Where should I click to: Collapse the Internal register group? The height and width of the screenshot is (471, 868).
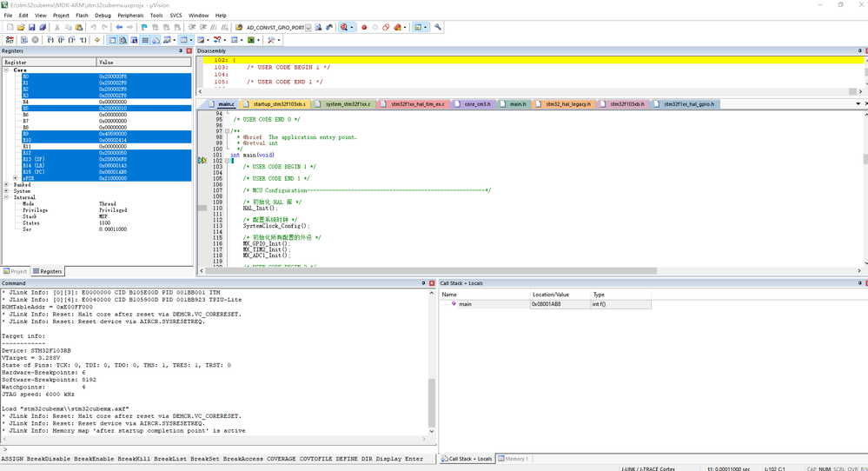pos(7,197)
